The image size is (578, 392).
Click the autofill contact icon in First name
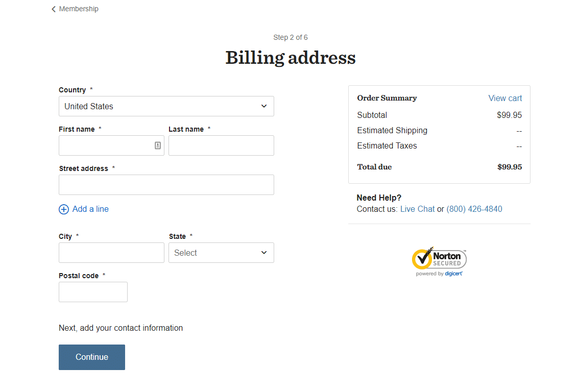158,145
